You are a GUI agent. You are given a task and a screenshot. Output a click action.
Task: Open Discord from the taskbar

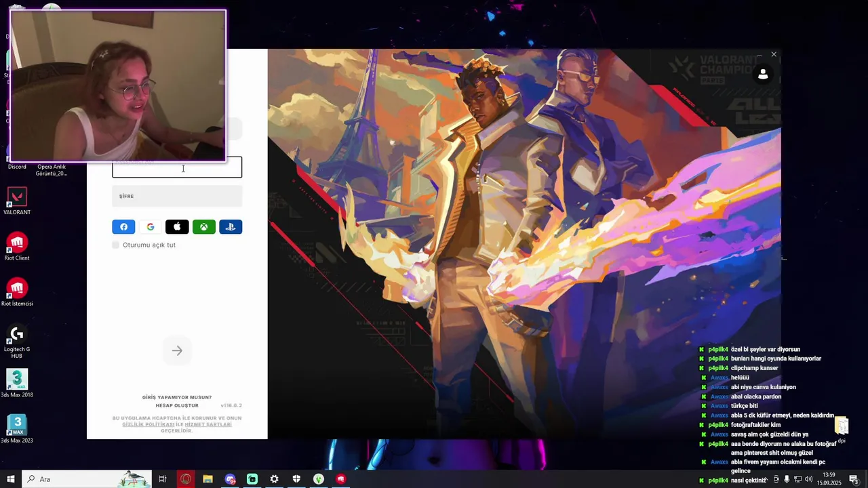point(230,479)
